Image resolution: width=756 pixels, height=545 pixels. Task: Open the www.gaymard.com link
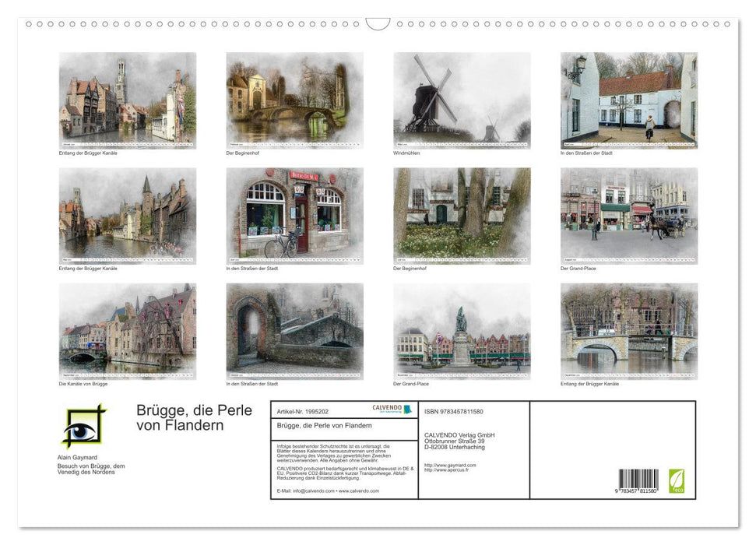pyautogui.click(x=450, y=465)
